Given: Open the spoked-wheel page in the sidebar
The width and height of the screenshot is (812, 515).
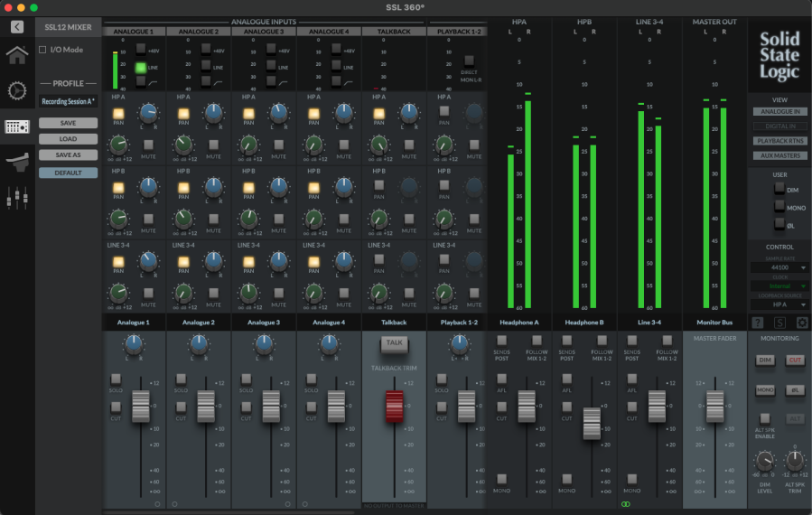Looking at the screenshot, I should click(x=17, y=90).
